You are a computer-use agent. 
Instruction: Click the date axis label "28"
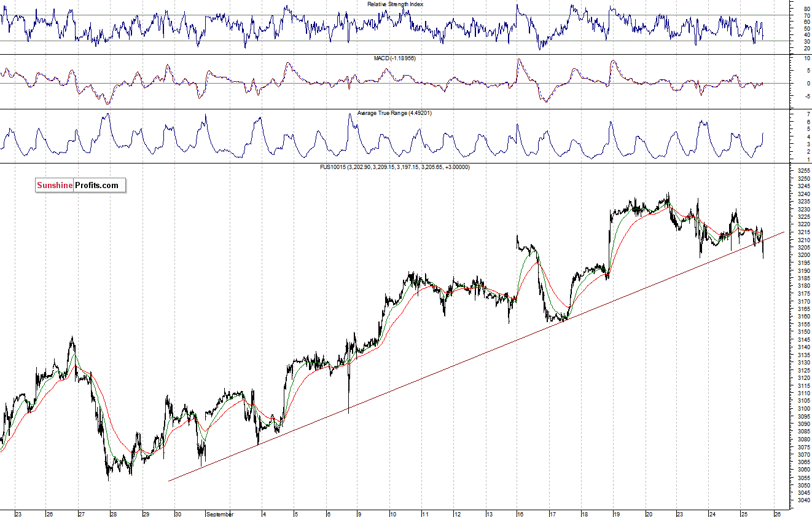click(114, 513)
